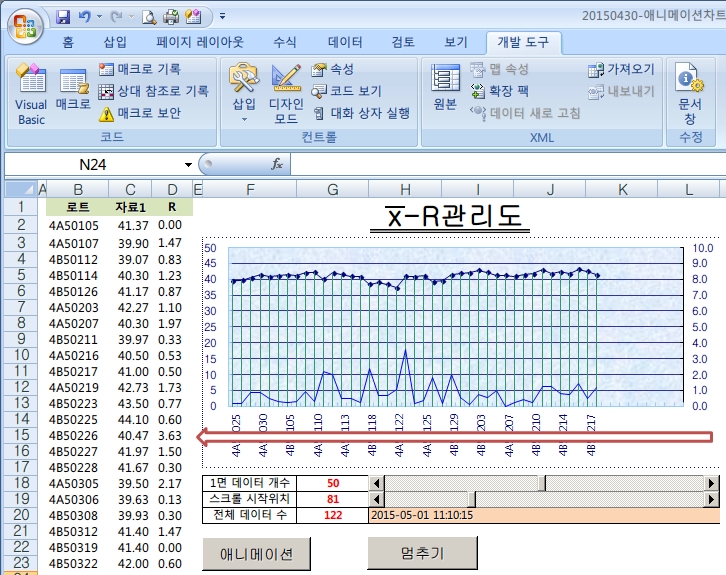This screenshot has width=726, height=575.
Task: Open the 검토 tab
Action: point(403,43)
